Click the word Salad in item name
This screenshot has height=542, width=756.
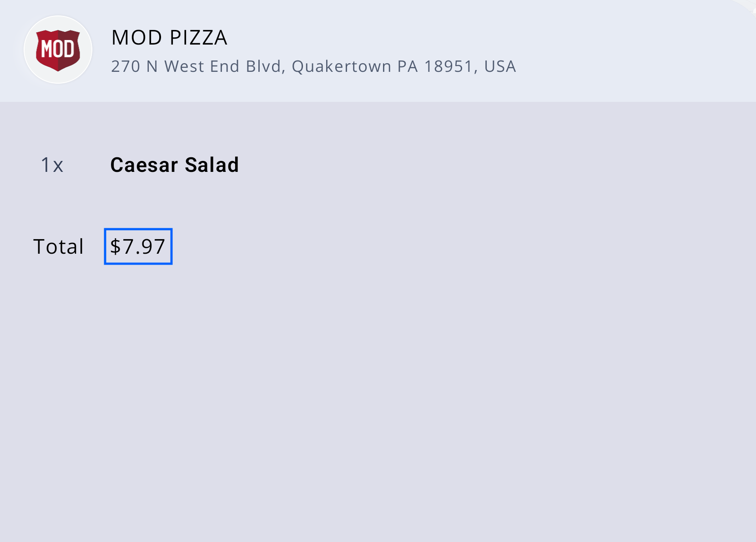point(212,165)
